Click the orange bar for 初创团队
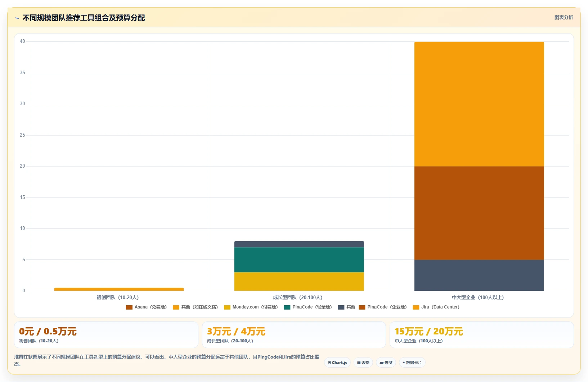Image resolution: width=588 pixels, height=382 pixels. pyautogui.click(x=119, y=289)
